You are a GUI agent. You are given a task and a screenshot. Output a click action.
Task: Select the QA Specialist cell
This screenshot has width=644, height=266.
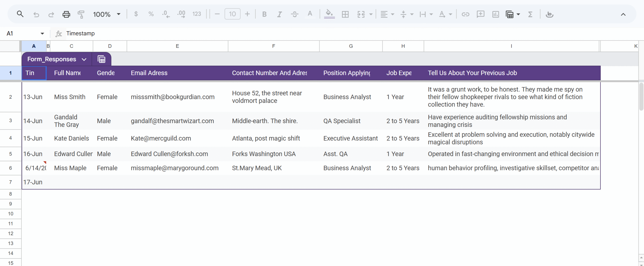tap(351, 121)
